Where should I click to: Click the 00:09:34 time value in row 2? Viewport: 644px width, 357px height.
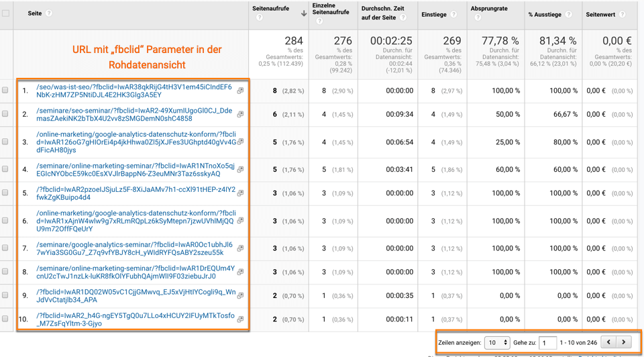400,114
